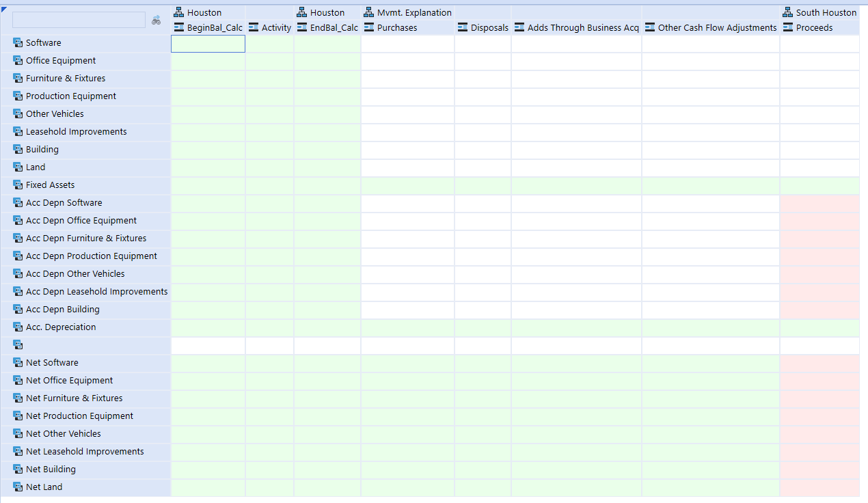Screen dimensions: 868x503
Task: Click the icon beside the Disposals column header
Action: pos(463,28)
